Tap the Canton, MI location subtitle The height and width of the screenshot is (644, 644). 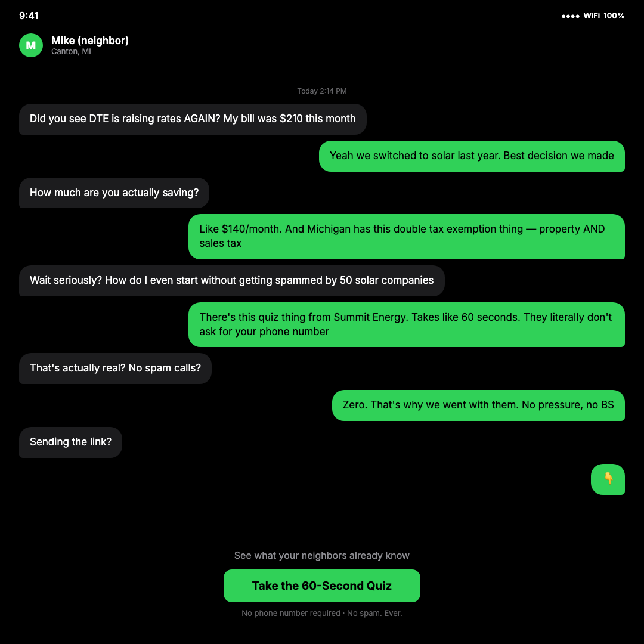coord(71,52)
